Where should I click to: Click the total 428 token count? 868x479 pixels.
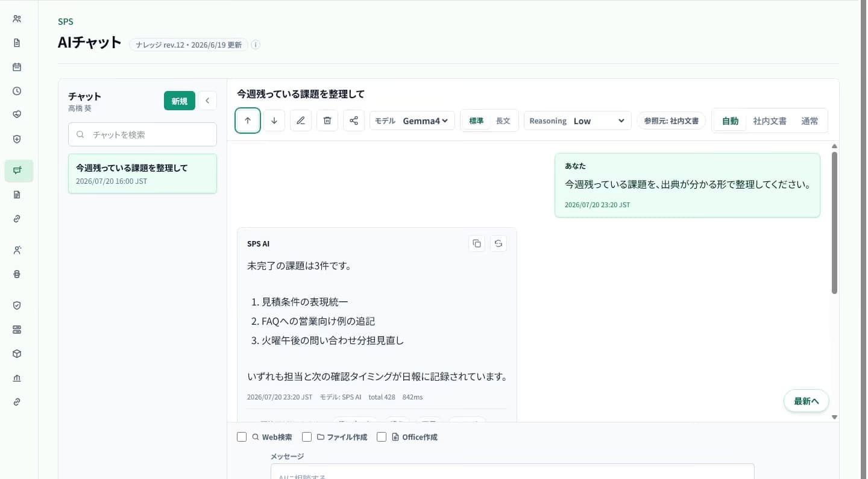pyautogui.click(x=382, y=397)
